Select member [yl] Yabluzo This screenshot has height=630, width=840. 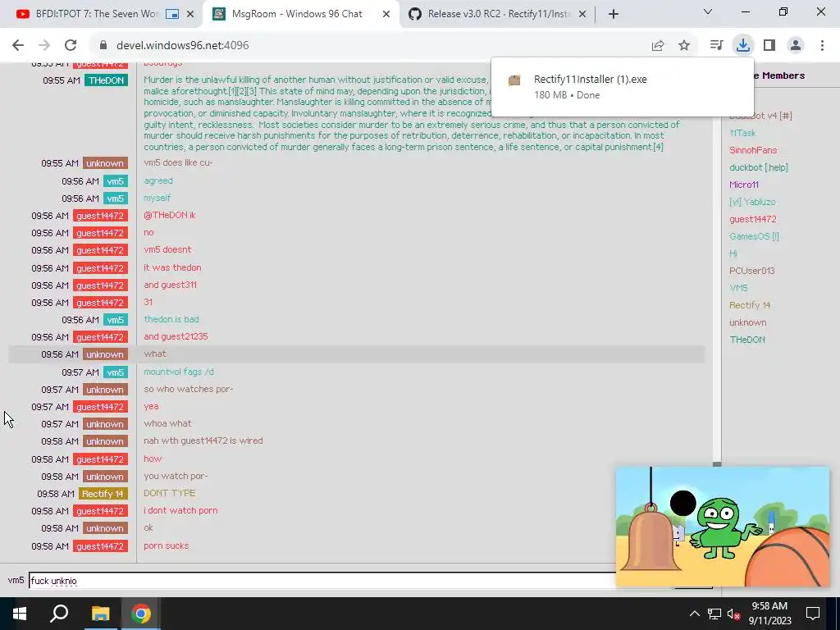pos(752,202)
